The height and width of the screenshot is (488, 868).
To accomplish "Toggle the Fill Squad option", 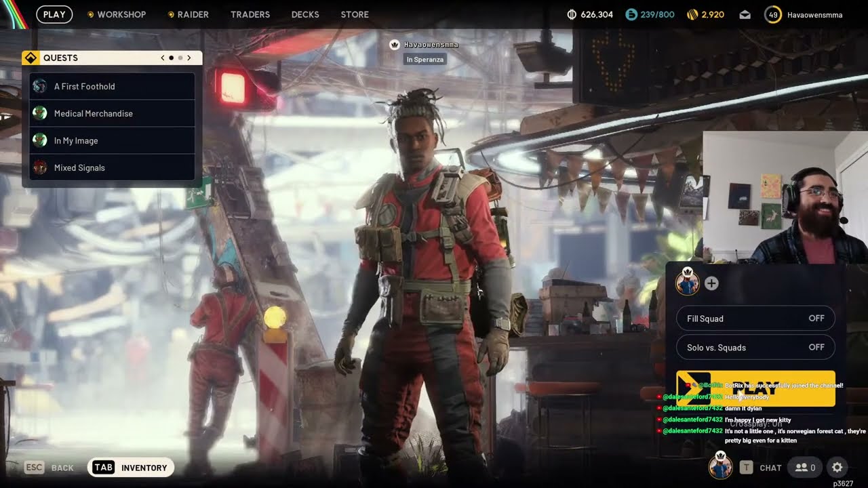I will click(x=755, y=319).
